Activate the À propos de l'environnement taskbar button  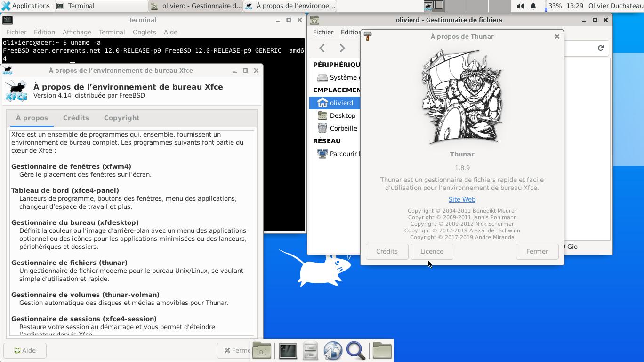(290, 6)
